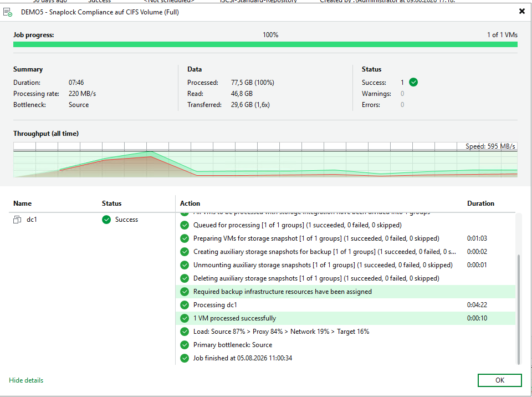
Task: Click checkmark icon beside 1 VM processed successfully
Action: point(185,318)
